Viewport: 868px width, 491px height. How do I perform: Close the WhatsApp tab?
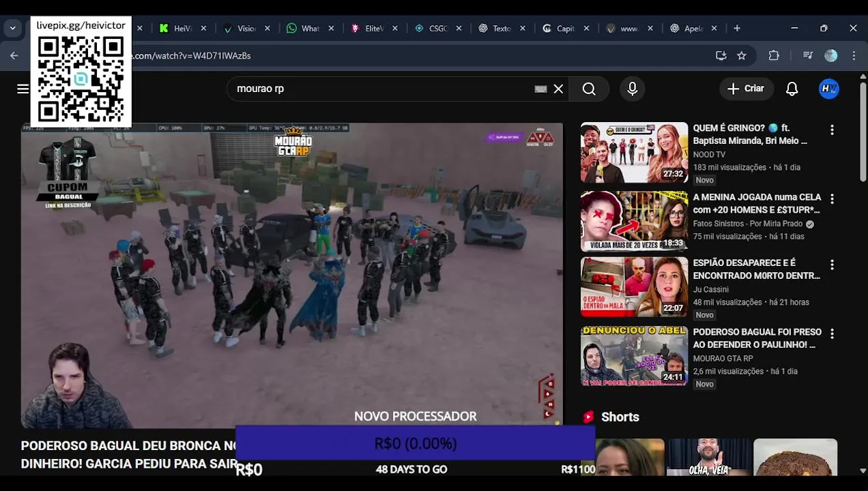pyautogui.click(x=331, y=29)
